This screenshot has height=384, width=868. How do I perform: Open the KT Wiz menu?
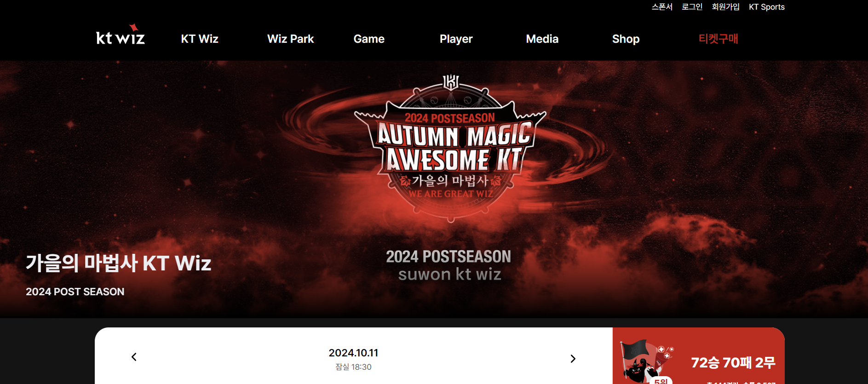[x=200, y=39]
